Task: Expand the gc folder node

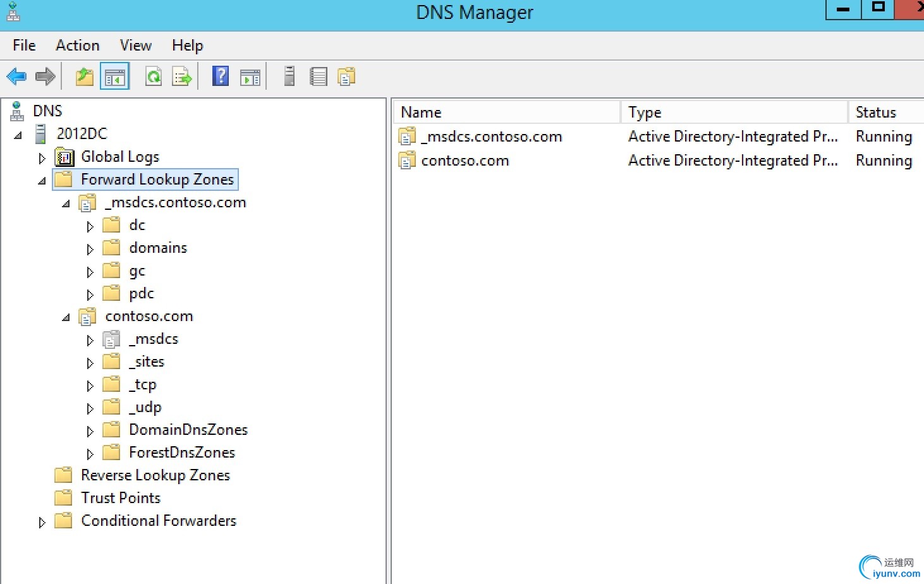Action: click(x=90, y=272)
